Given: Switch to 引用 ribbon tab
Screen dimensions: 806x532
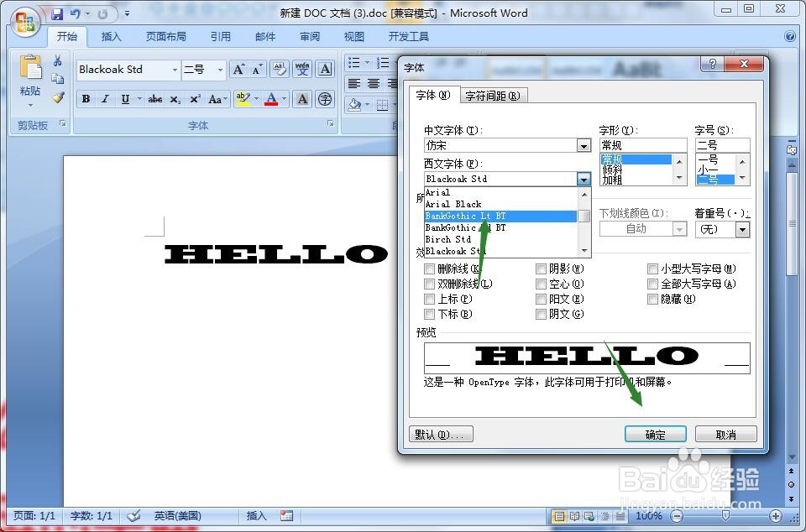Looking at the screenshot, I should point(220,36).
